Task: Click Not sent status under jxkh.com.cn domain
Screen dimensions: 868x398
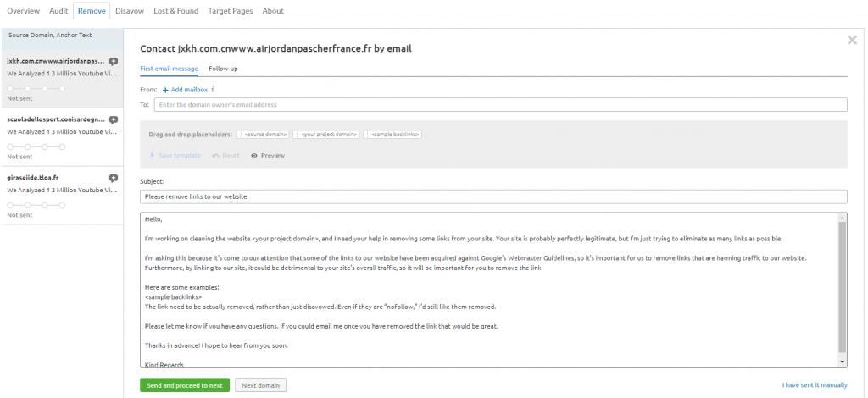Action: coord(20,98)
